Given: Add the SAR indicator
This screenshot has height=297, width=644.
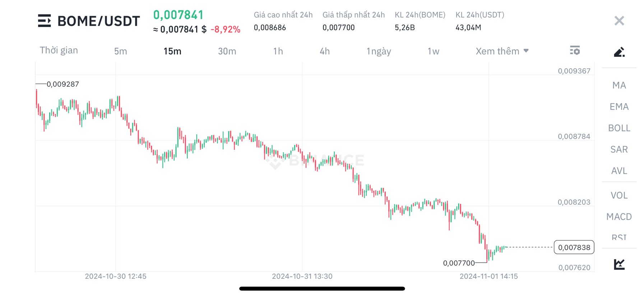Looking at the screenshot, I should coord(619,149).
